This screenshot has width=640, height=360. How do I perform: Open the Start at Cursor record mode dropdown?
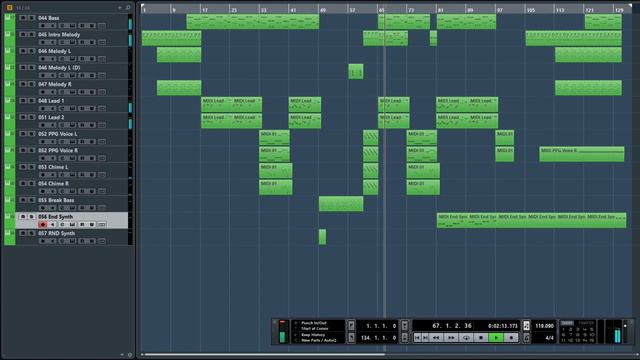314,329
